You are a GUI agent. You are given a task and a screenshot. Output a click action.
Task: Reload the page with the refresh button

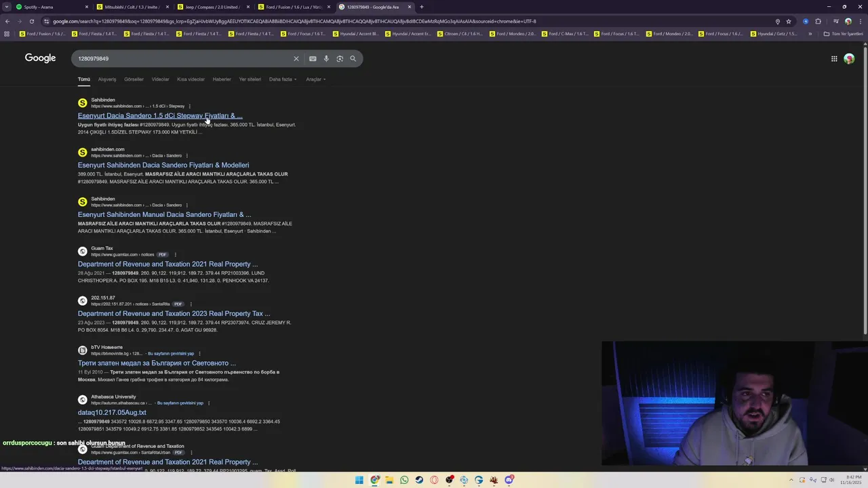[31, 21]
